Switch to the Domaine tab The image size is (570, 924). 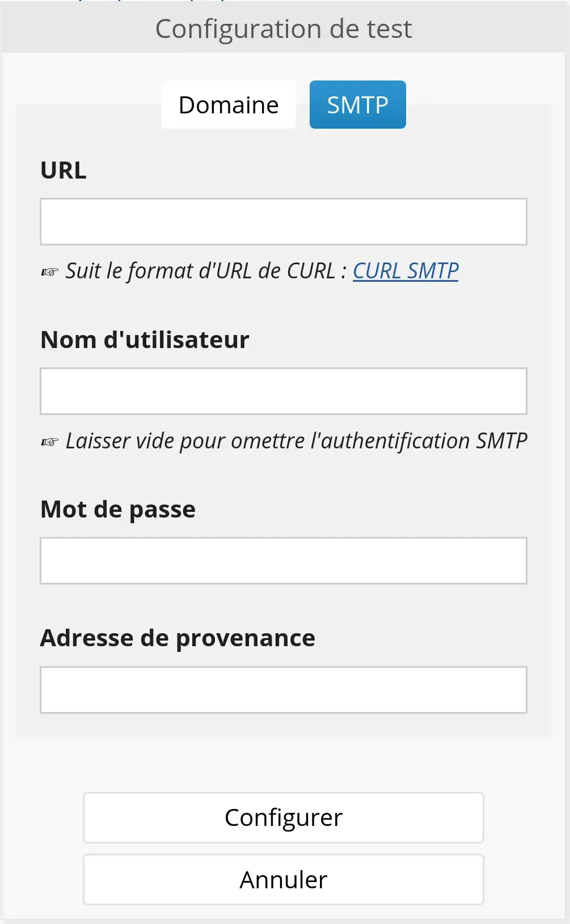point(229,105)
